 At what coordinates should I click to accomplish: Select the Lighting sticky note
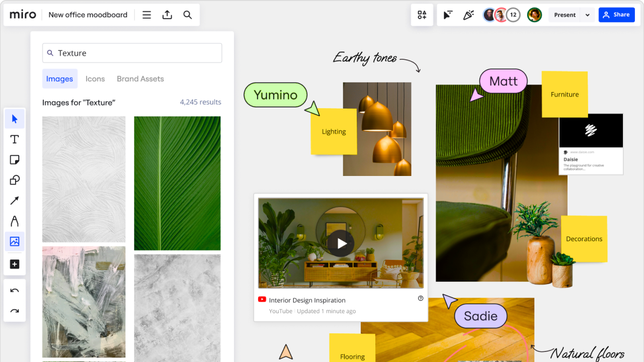[x=334, y=131]
